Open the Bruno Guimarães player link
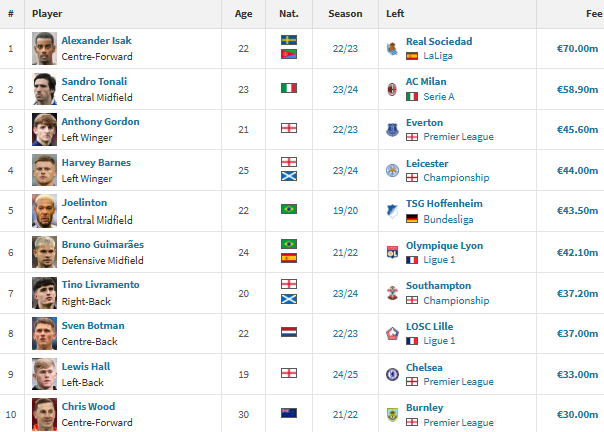 click(102, 244)
